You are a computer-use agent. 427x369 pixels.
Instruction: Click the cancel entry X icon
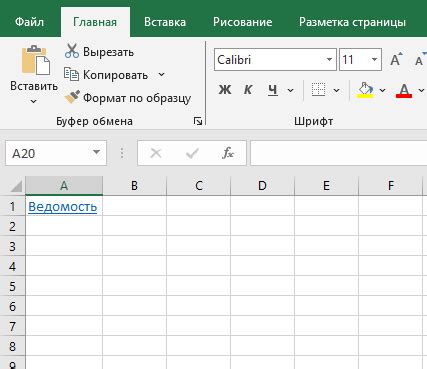pyautogui.click(x=156, y=153)
